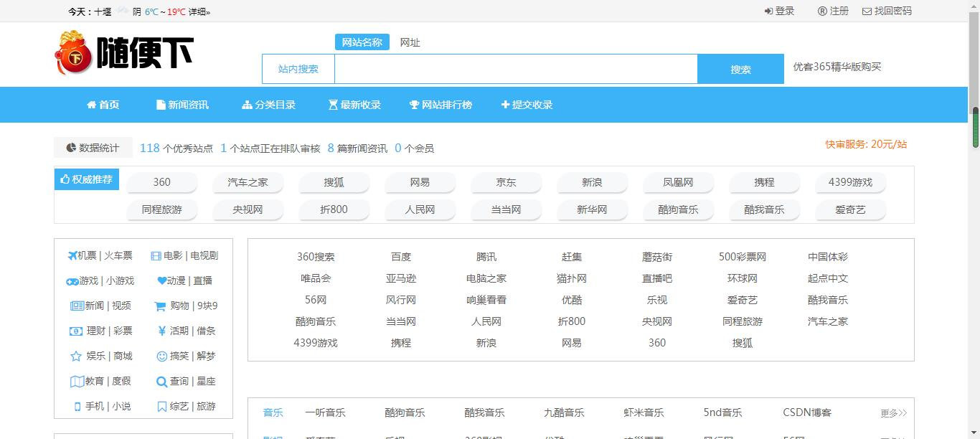Click the 搜狐 recommended site button
Screen dimensions: 980x439
334,182
